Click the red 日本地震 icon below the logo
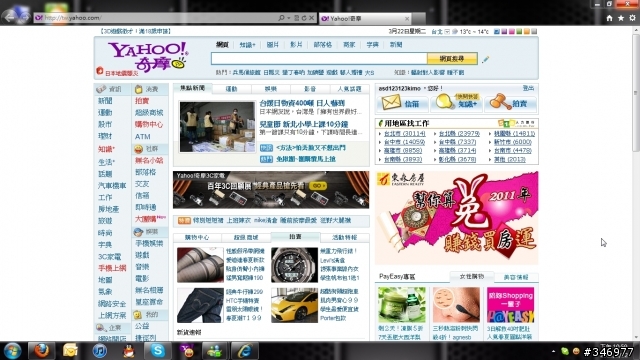The image size is (640, 360). point(99,71)
